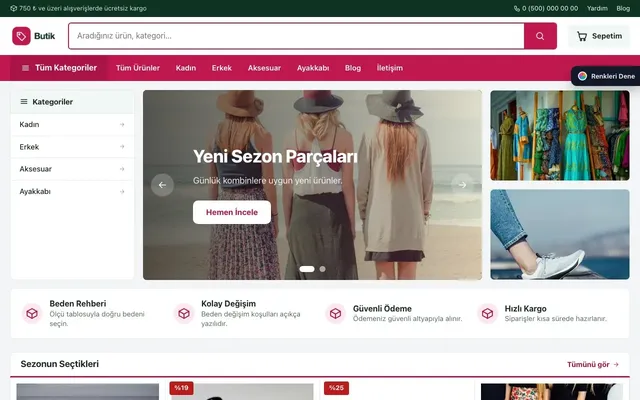Click the Beden Rehberi box icon
The image size is (640, 400).
[32, 313]
